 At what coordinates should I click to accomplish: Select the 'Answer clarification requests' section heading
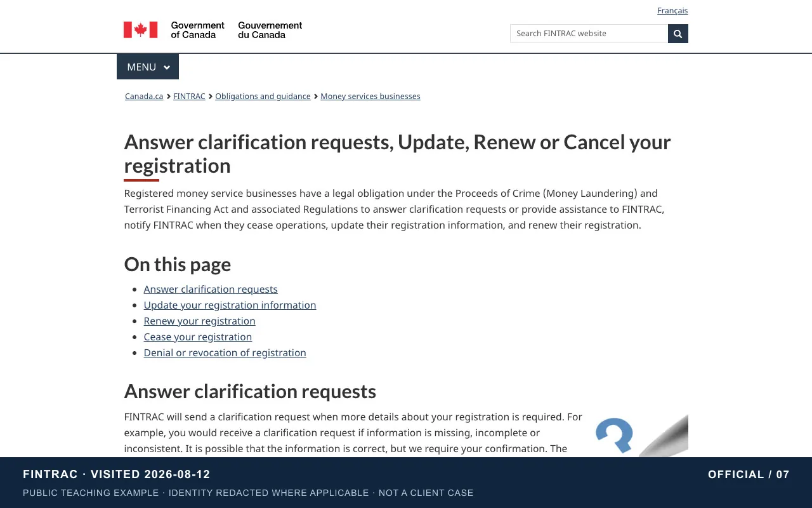[x=250, y=391]
